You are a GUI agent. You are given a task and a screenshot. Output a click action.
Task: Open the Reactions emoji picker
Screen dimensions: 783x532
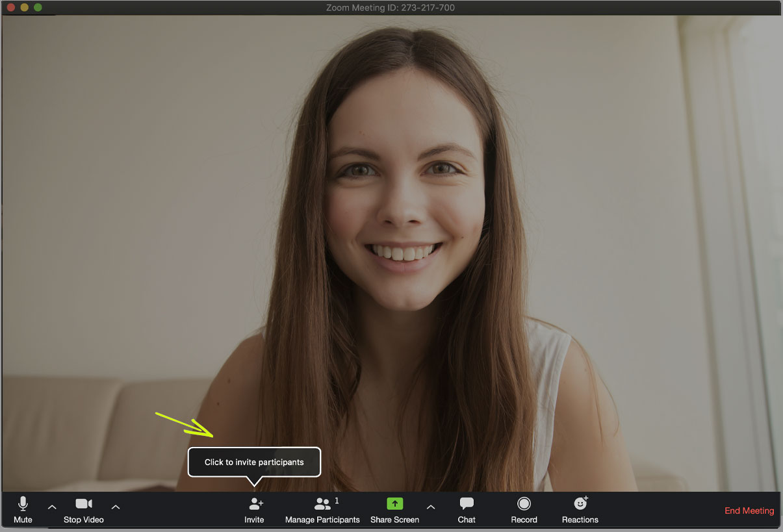pos(580,510)
